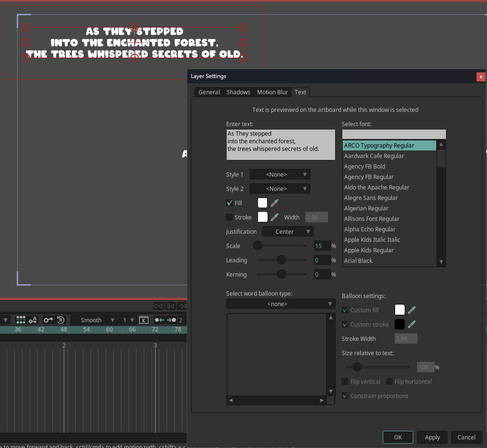Click the balloon list right arrow

[x=322, y=400]
